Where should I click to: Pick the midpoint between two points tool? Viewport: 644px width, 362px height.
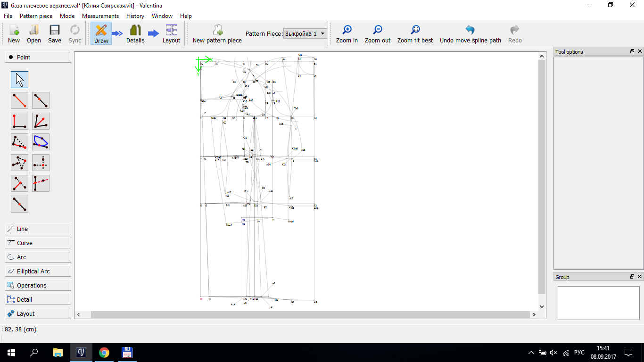[x=19, y=204]
